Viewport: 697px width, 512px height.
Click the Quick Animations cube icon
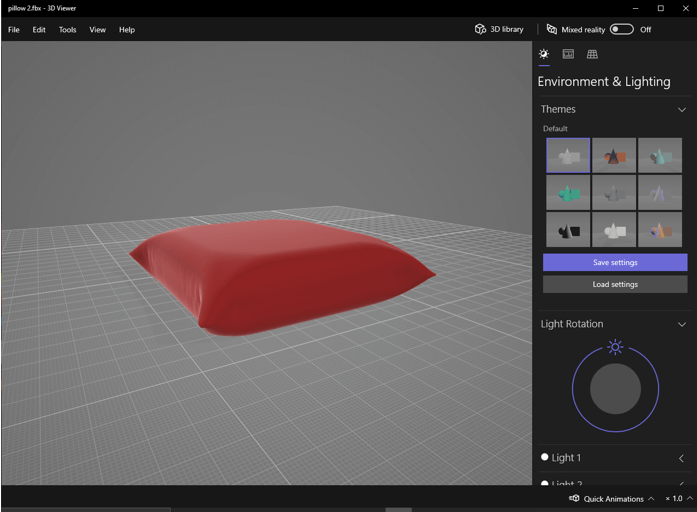[574, 498]
